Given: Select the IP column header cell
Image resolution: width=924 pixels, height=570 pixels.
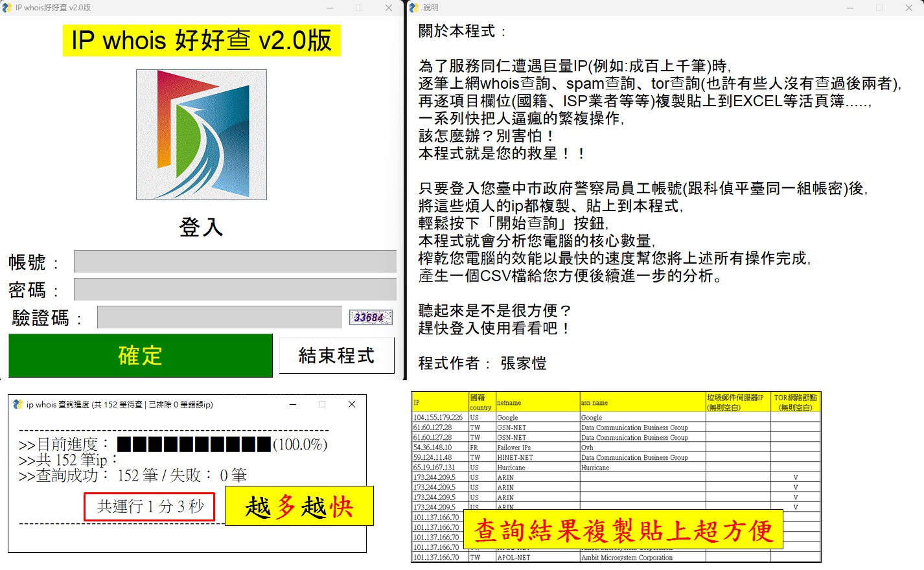Looking at the screenshot, I should [x=440, y=402].
